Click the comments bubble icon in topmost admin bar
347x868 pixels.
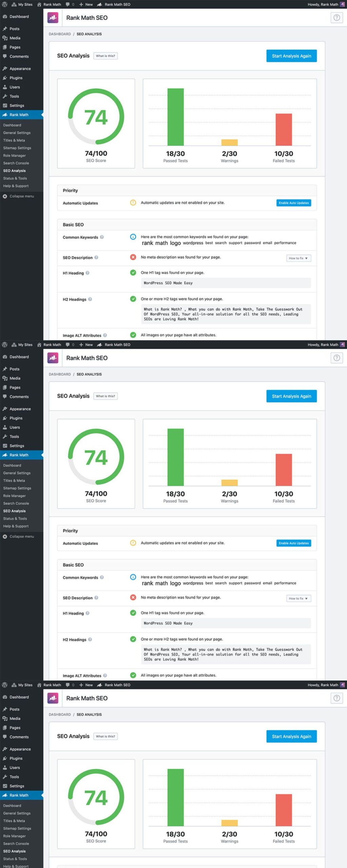click(x=68, y=4)
